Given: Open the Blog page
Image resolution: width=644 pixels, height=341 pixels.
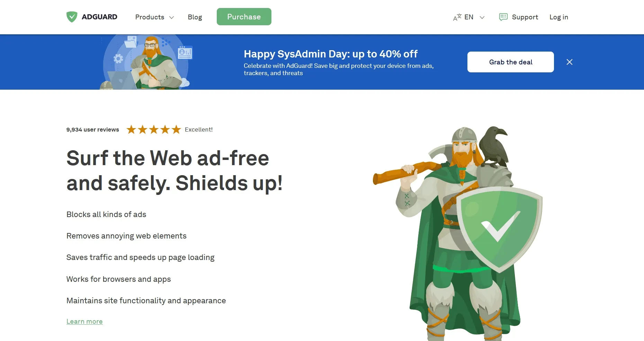Looking at the screenshot, I should coord(195,17).
